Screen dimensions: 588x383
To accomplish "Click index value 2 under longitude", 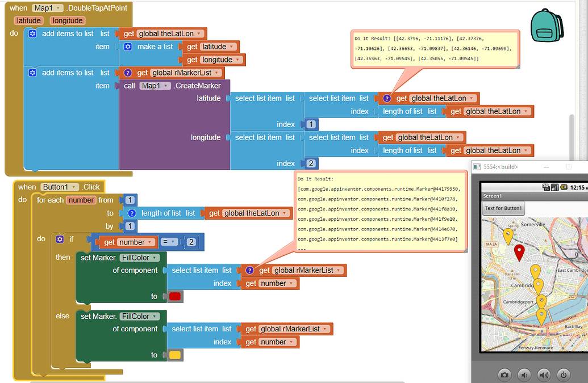I will 311,163.
